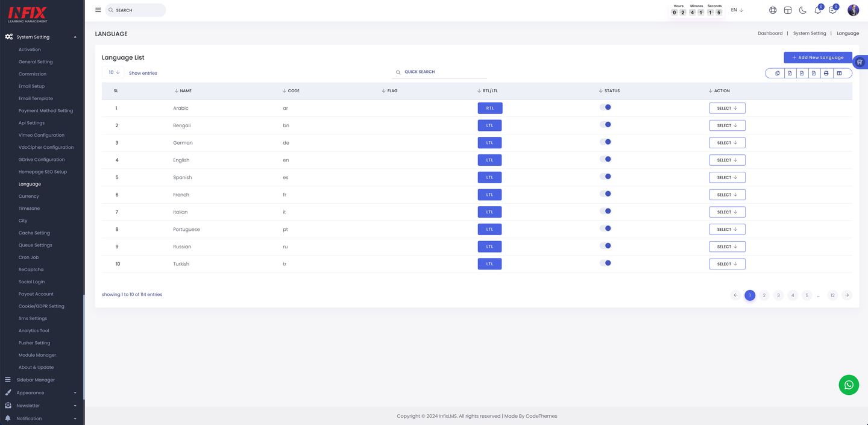Open the user profile avatar

853,10
